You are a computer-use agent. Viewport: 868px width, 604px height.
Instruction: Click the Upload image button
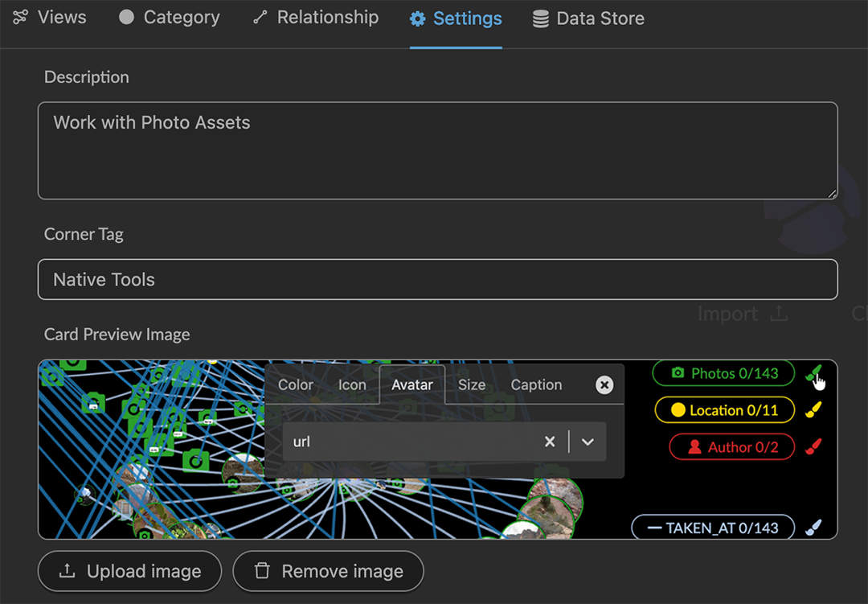(x=129, y=571)
